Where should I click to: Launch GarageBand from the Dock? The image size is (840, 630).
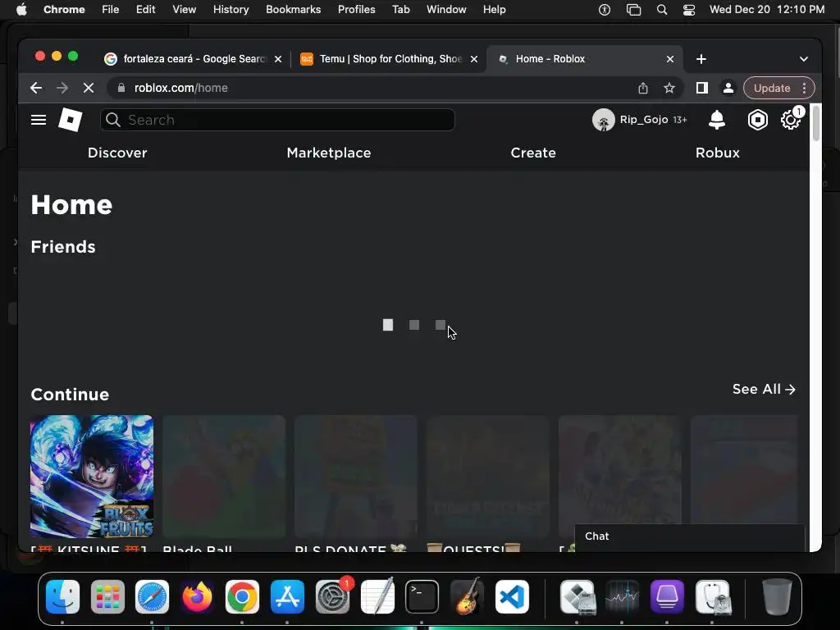point(467,597)
